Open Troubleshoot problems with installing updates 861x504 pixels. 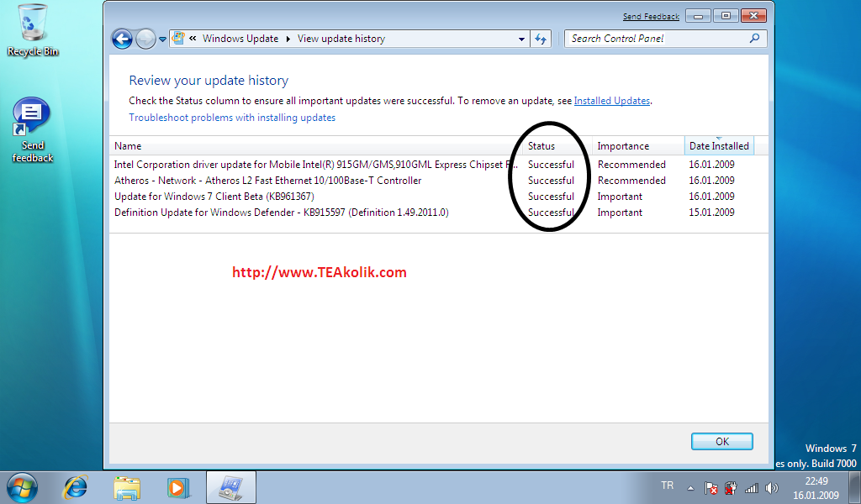point(232,118)
